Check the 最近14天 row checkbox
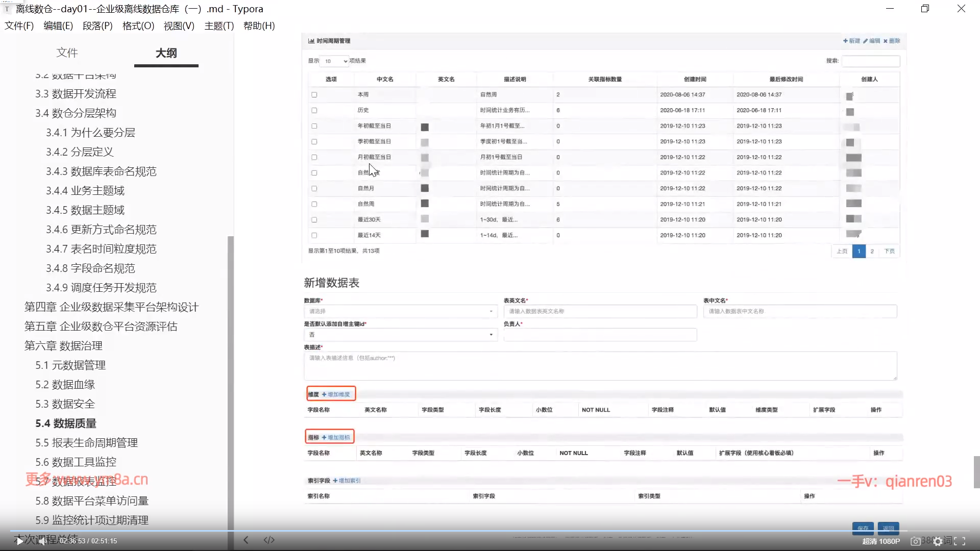The image size is (980, 551). (x=314, y=236)
